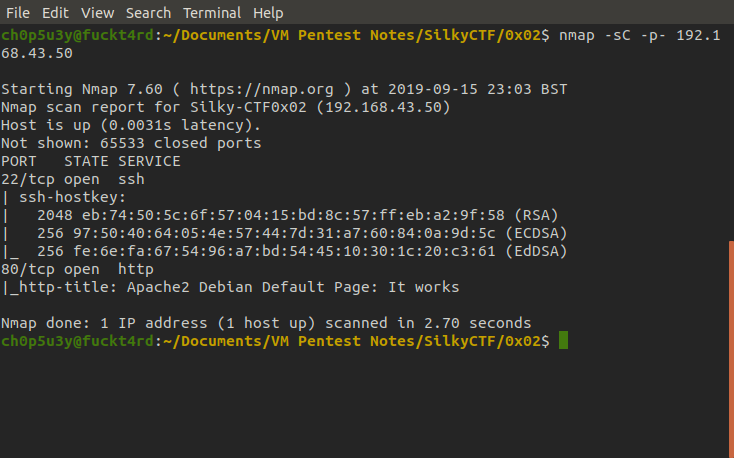The image size is (734, 458).
Task: Click the green cursor block at prompt
Action: pos(564,340)
